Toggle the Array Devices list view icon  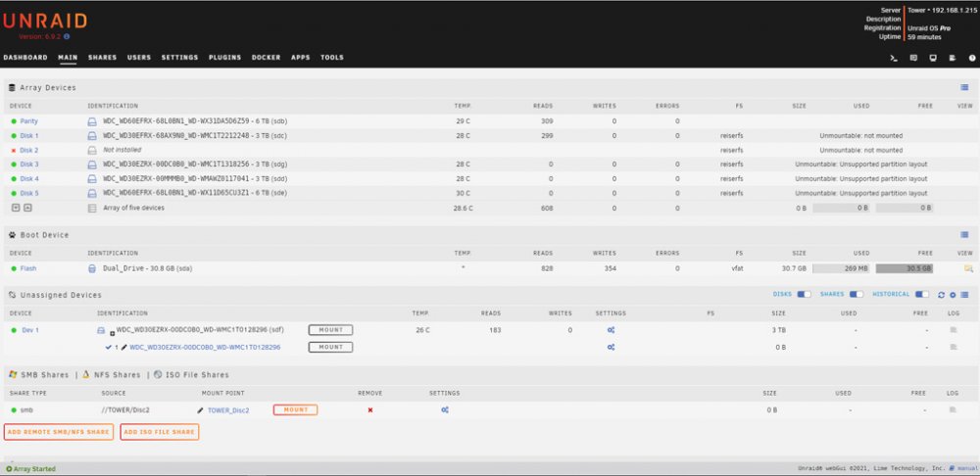coord(964,87)
